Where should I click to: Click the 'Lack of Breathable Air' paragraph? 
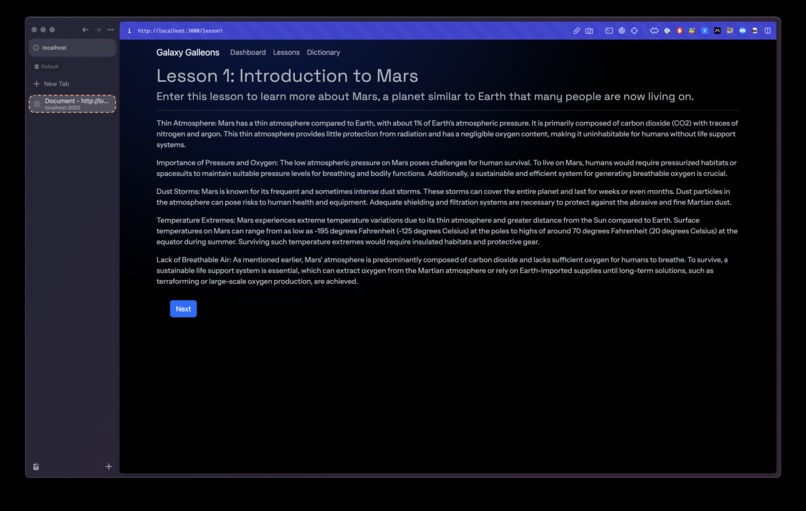[442, 270]
